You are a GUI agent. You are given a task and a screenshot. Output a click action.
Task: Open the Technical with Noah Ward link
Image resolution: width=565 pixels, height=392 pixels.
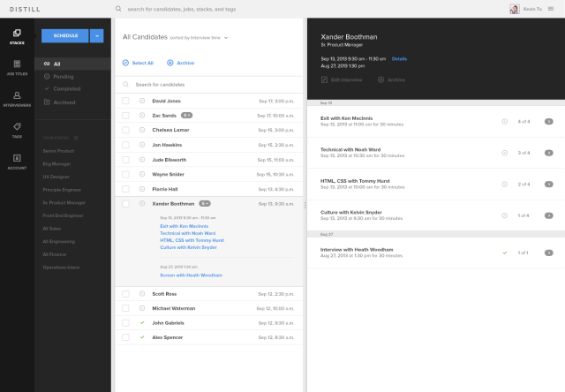[187, 233]
